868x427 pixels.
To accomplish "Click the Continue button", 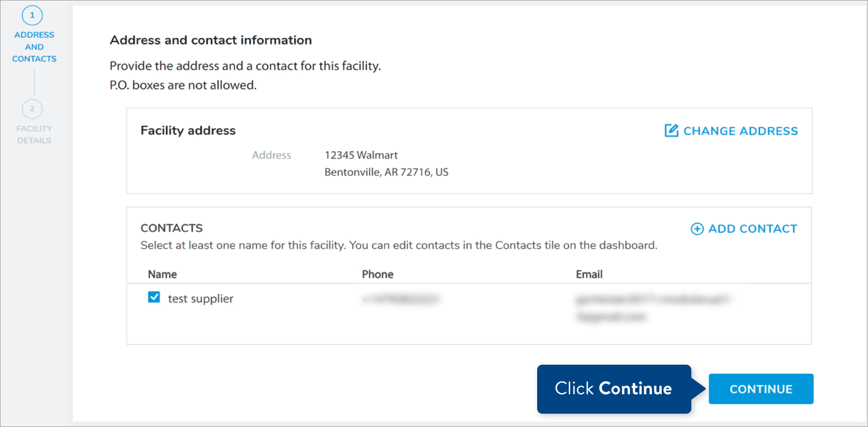I will point(760,389).
